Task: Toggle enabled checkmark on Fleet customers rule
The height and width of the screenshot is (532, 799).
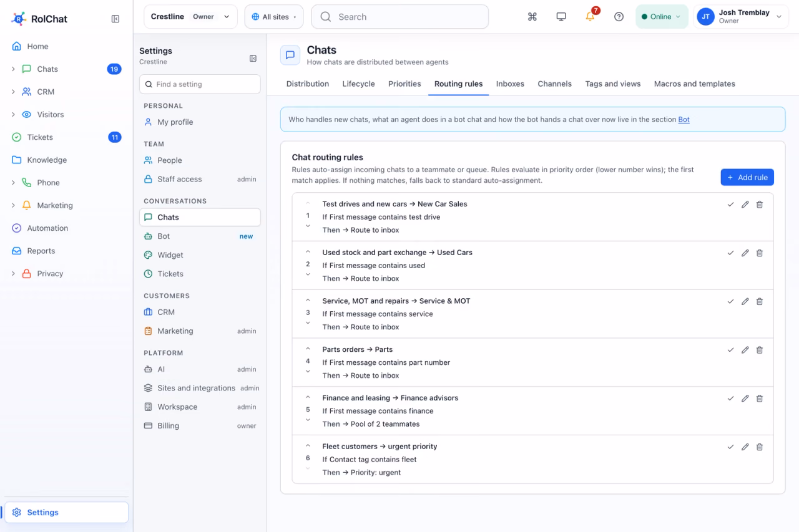Action: (x=730, y=447)
